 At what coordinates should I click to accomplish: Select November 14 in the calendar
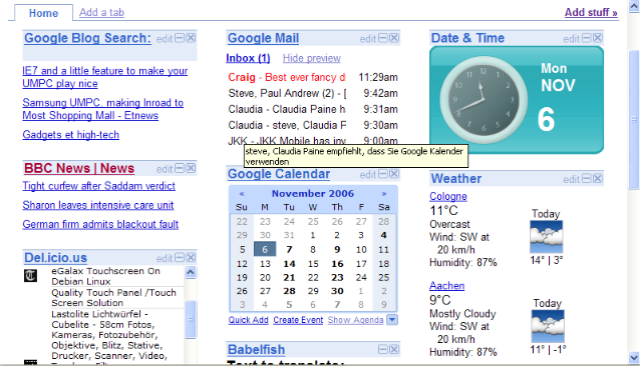[x=289, y=264]
